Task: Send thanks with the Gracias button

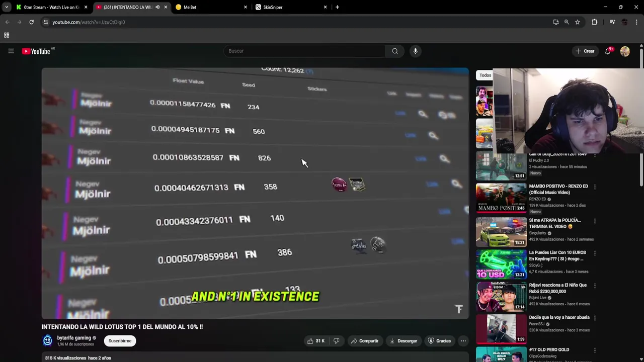Action: click(439, 341)
